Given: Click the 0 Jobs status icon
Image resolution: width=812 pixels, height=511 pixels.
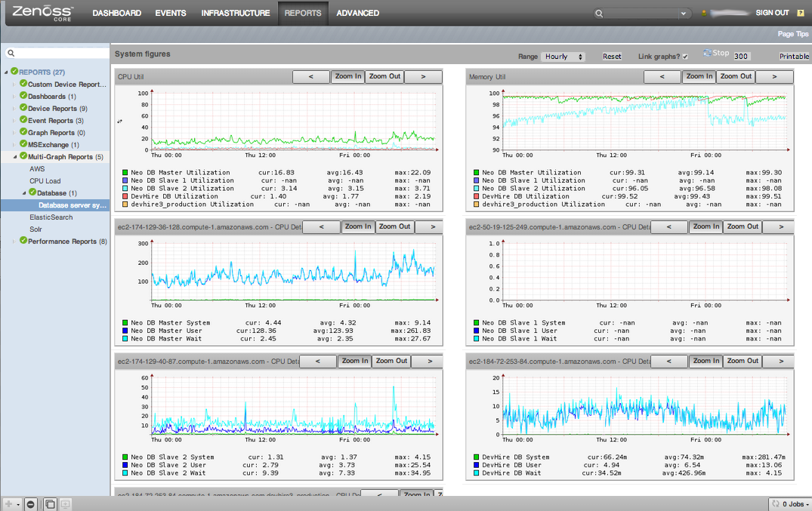Looking at the screenshot, I should (x=776, y=503).
